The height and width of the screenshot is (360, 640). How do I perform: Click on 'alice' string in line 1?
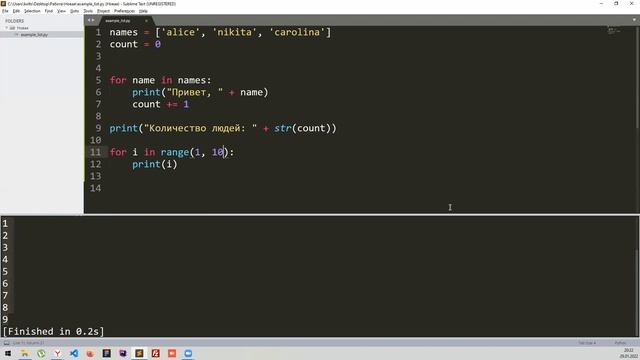pyautogui.click(x=180, y=32)
